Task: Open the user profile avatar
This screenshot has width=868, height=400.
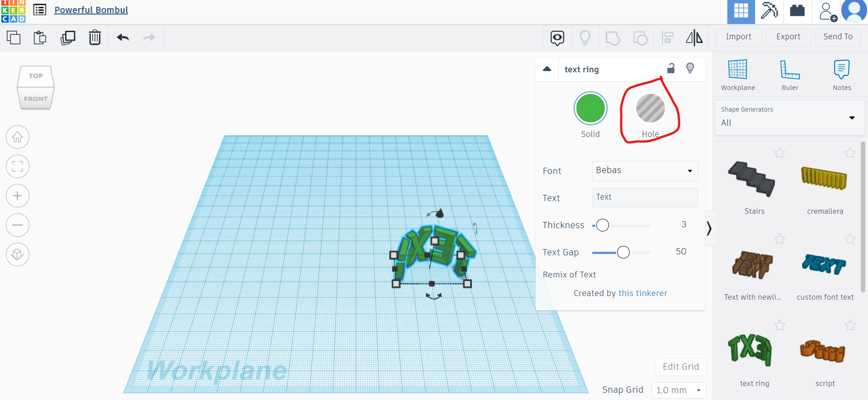Action: [x=854, y=11]
